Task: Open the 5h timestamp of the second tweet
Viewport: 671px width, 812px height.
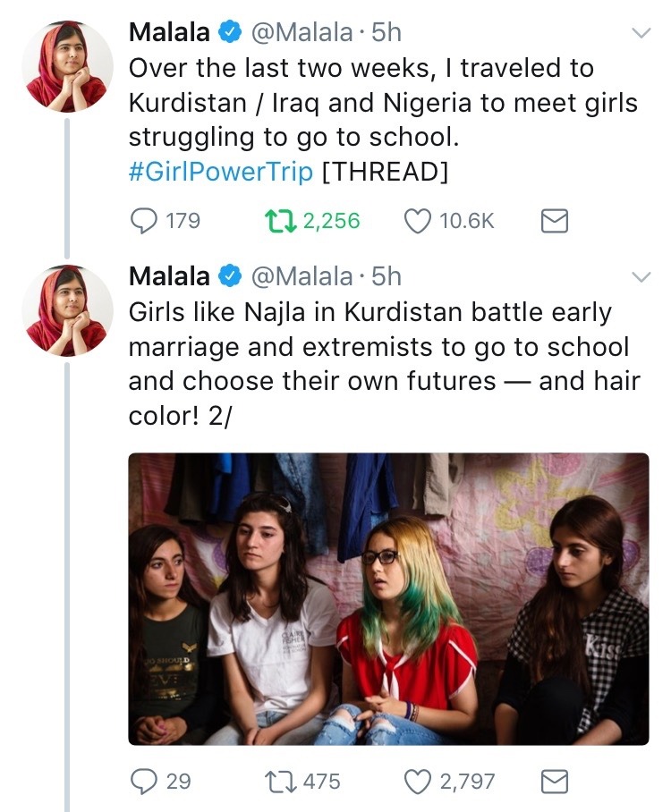Action: point(386,277)
